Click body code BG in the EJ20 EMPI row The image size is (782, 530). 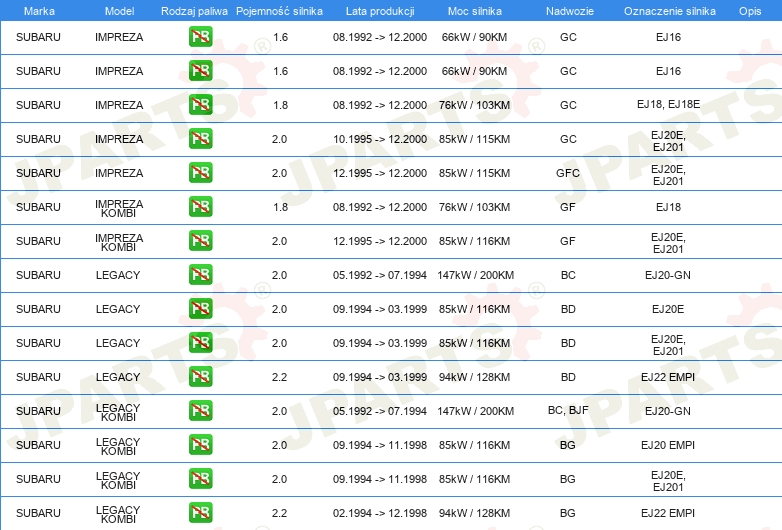click(568, 445)
